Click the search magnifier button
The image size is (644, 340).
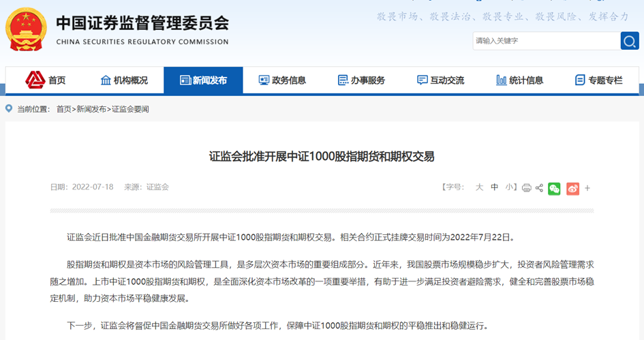[629, 41]
